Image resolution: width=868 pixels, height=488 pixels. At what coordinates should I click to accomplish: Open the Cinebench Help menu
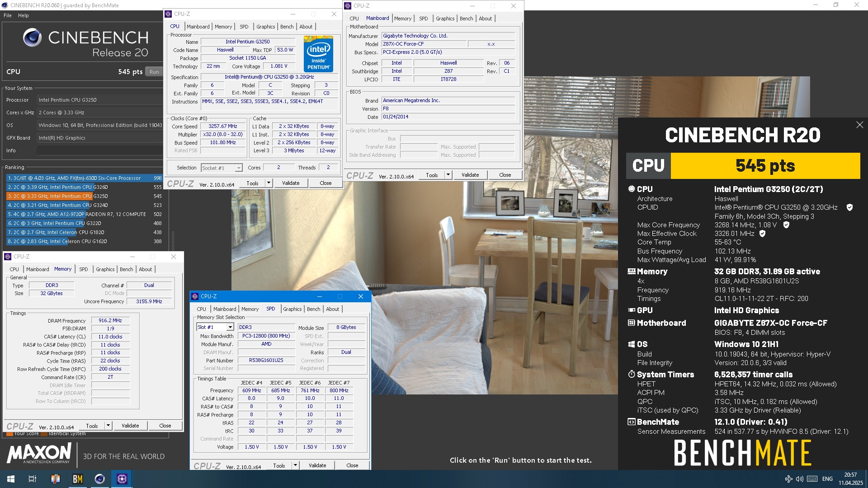pos(24,15)
